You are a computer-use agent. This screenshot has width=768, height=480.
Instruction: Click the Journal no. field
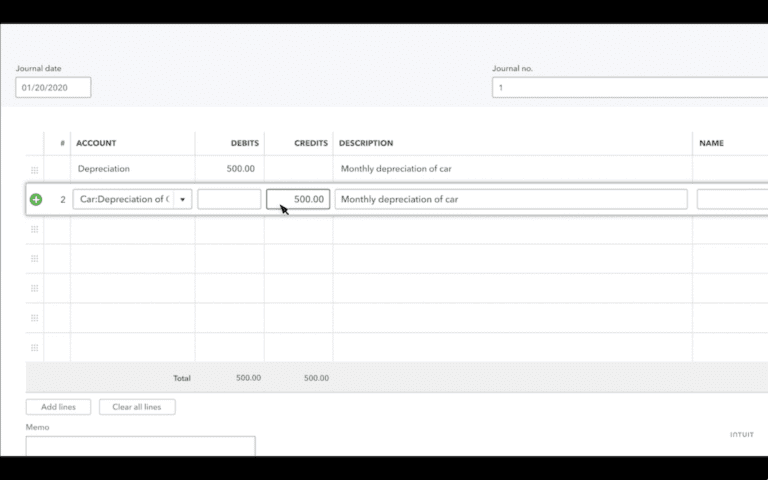630,87
